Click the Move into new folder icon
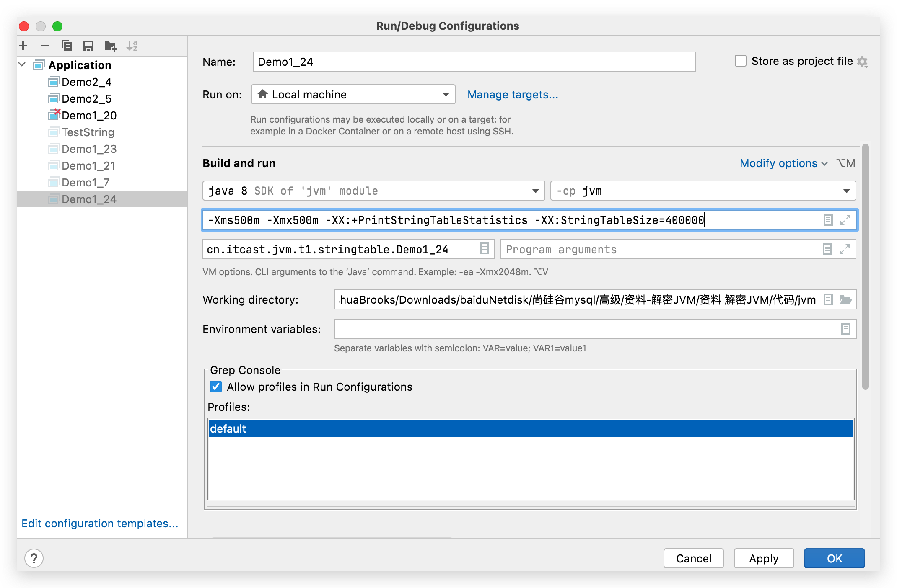 click(111, 46)
